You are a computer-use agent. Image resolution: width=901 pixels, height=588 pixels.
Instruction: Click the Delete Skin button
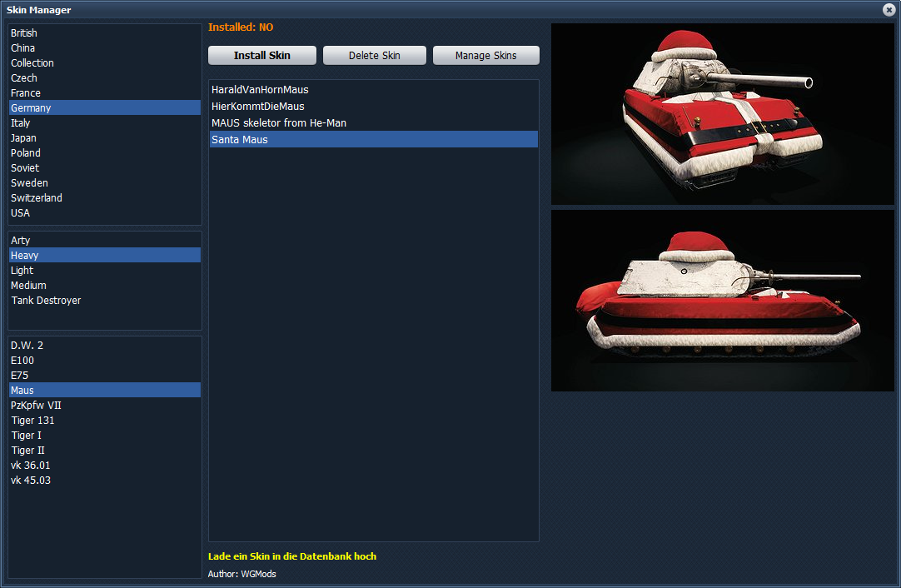pos(375,55)
